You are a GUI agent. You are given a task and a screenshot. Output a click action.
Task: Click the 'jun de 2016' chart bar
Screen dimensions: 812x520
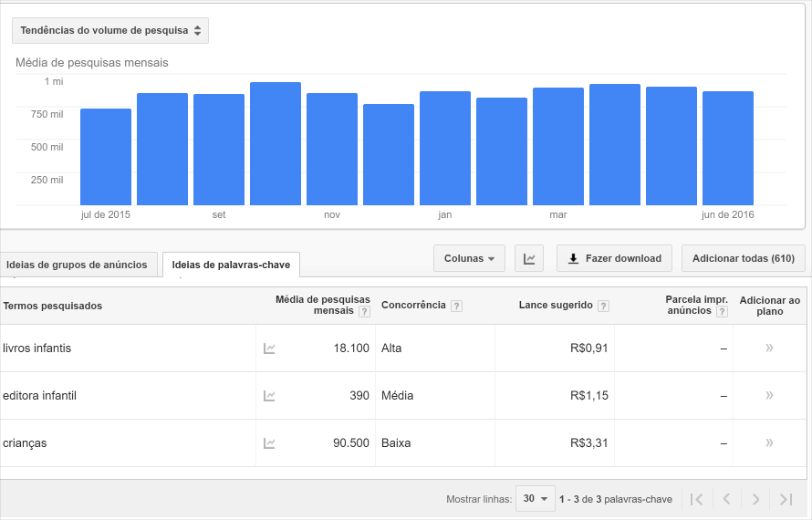click(x=727, y=148)
